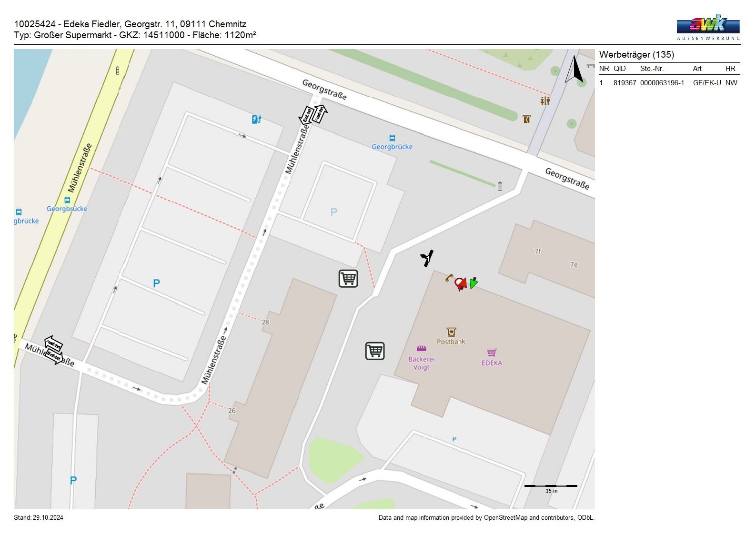Click the OpenStreetMap attribution text

(x=486, y=518)
